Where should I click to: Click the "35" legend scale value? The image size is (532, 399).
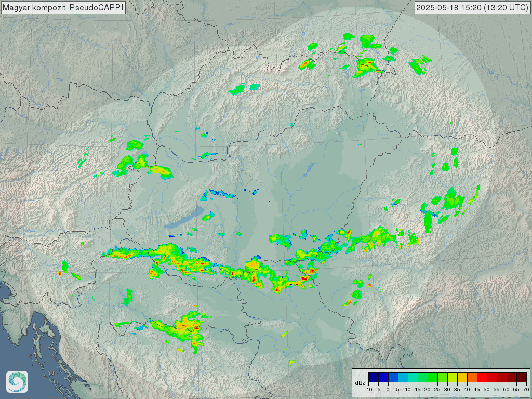tap(457, 390)
